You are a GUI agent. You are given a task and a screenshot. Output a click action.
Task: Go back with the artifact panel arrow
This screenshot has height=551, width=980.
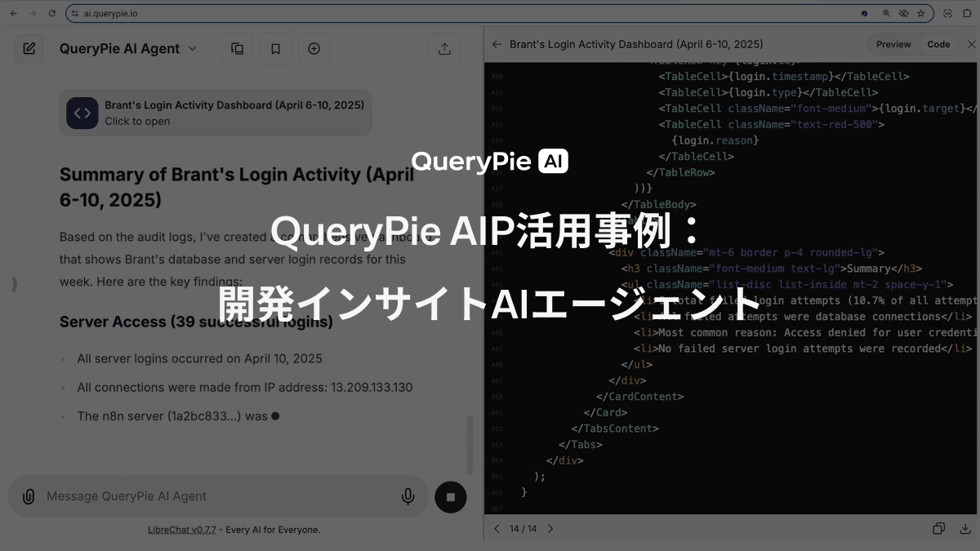tap(497, 44)
